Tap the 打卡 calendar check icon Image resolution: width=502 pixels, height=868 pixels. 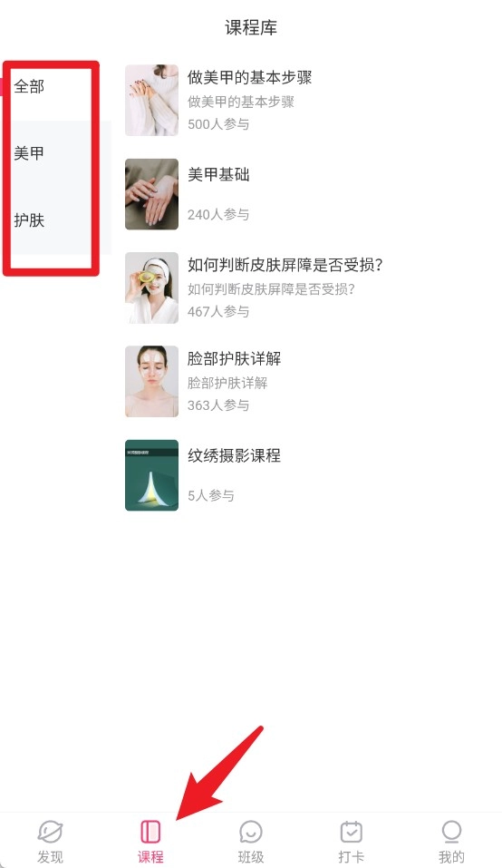coord(351,831)
